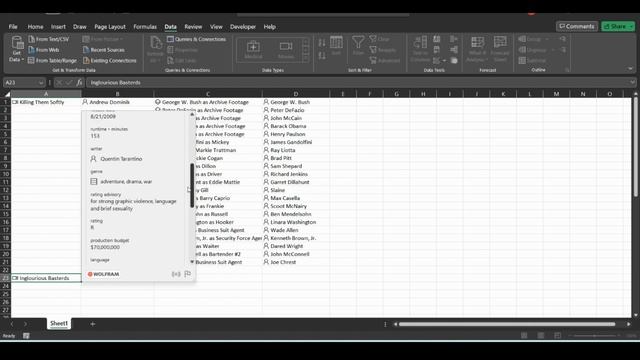Switch to the View tab
This screenshot has width=640, height=360.
(x=216, y=27)
